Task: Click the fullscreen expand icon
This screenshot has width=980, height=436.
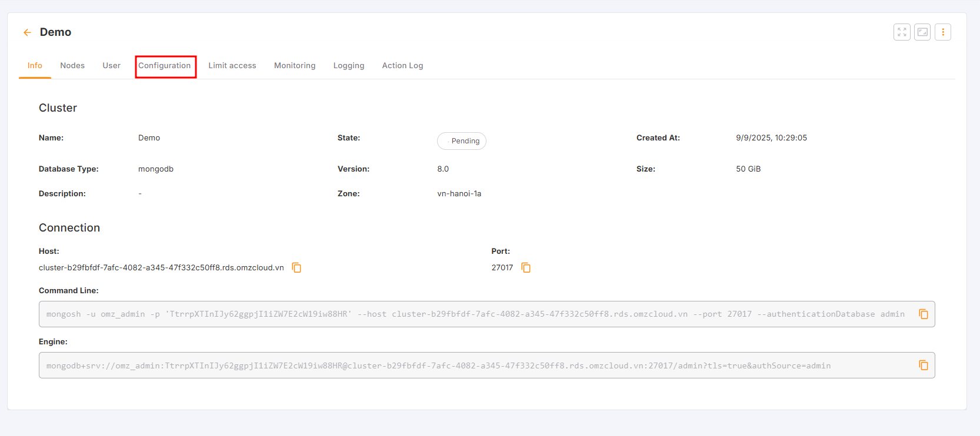Action: pos(902,32)
